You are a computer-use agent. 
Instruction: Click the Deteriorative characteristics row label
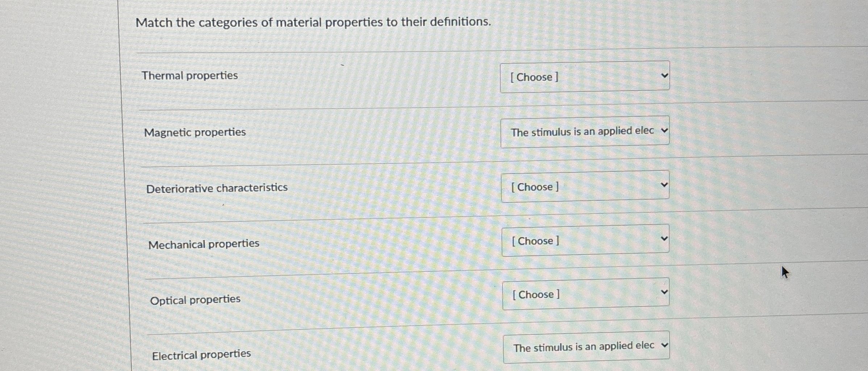(x=217, y=187)
